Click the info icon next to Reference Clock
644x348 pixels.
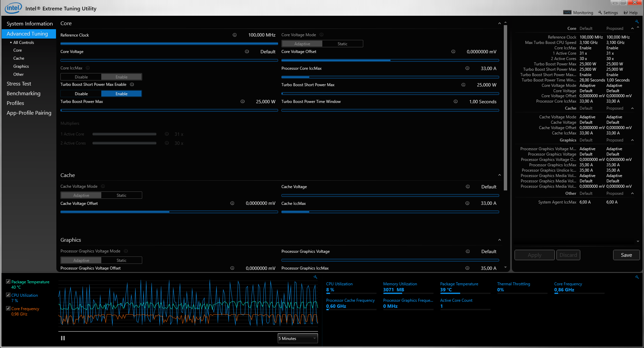coord(234,35)
